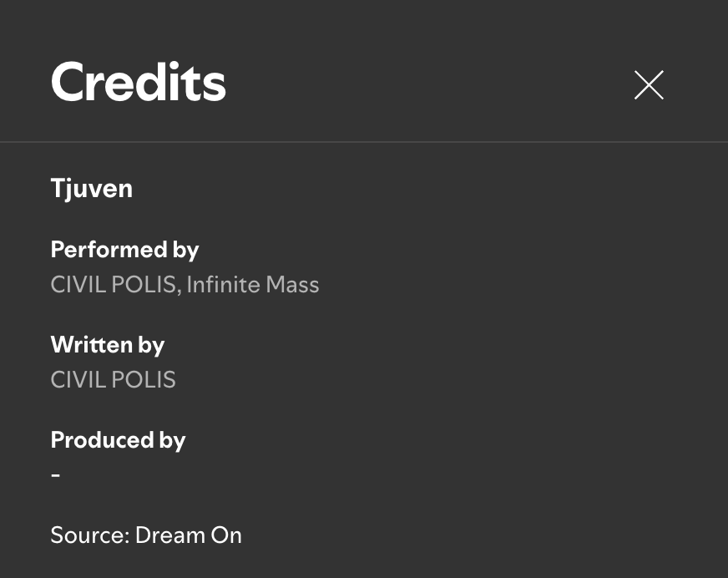The image size is (728, 578).
Task: Click the Performed by label
Action: [x=124, y=250]
